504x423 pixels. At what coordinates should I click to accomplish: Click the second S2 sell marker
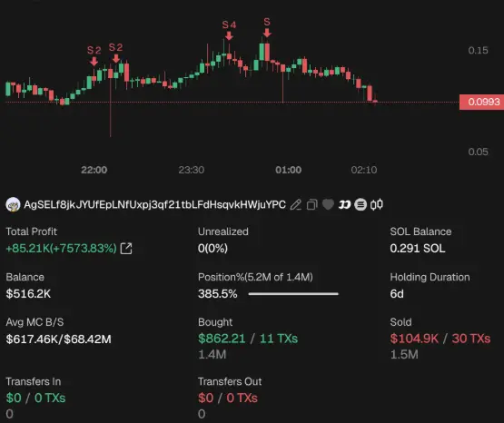coord(115,53)
